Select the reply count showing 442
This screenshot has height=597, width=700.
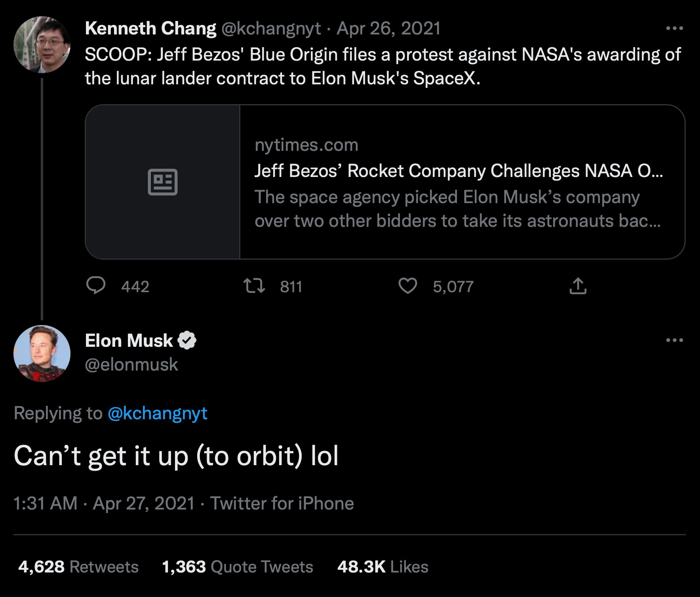click(135, 286)
